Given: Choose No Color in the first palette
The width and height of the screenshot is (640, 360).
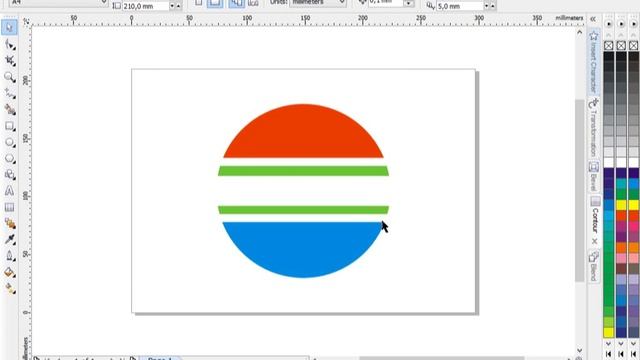Looking at the screenshot, I should 609,45.
